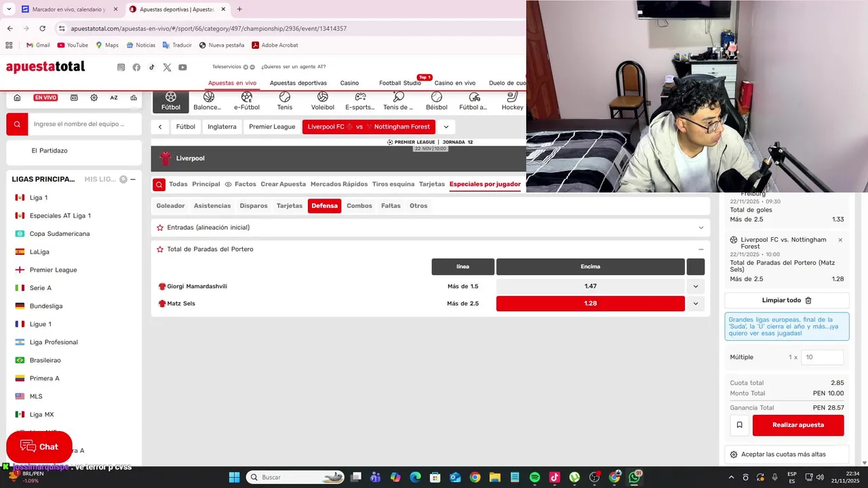The width and height of the screenshot is (868, 488).
Task: Show hidden system tray icons
Action: (x=731, y=477)
